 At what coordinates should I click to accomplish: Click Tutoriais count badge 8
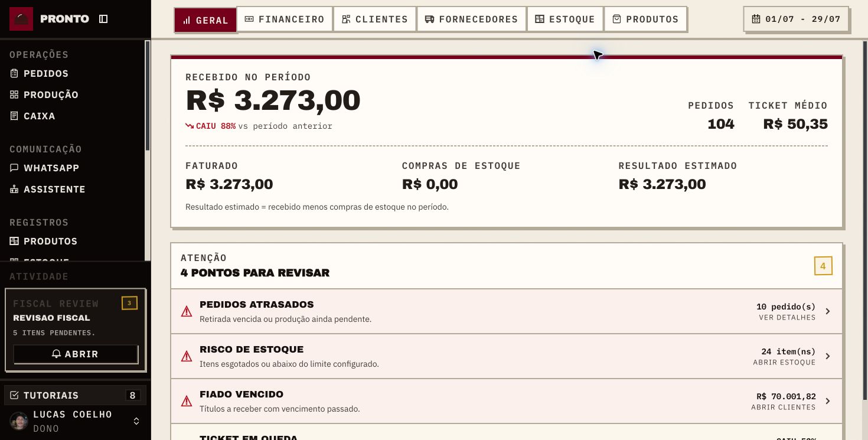coord(132,395)
